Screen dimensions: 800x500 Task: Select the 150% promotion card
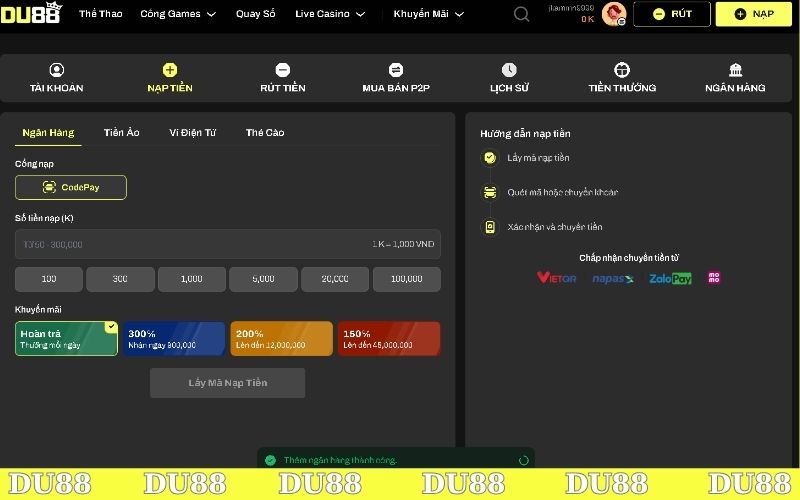coord(389,339)
